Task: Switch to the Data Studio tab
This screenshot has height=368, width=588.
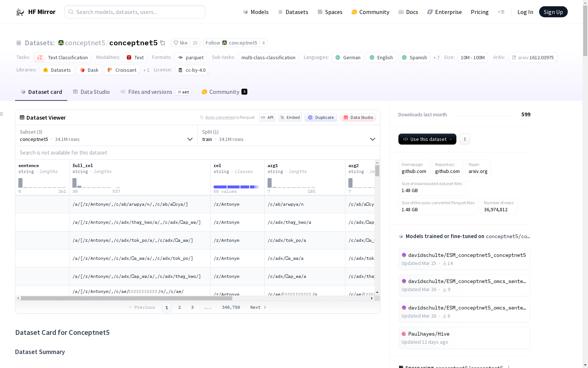Action: (92, 92)
